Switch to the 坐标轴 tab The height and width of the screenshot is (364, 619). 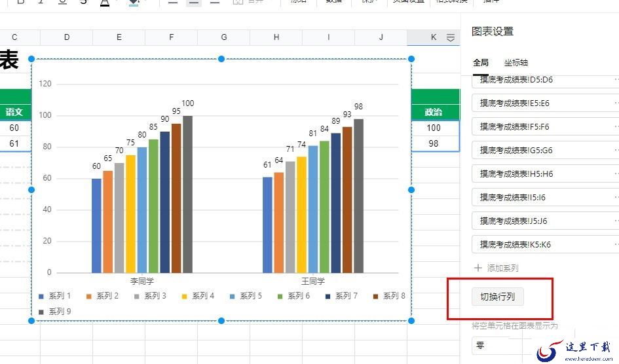point(516,63)
